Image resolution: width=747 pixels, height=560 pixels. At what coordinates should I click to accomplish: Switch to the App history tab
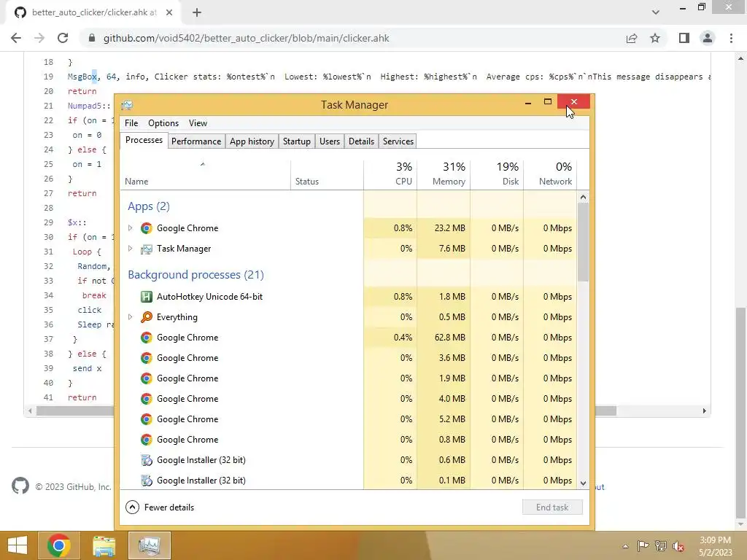point(252,141)
